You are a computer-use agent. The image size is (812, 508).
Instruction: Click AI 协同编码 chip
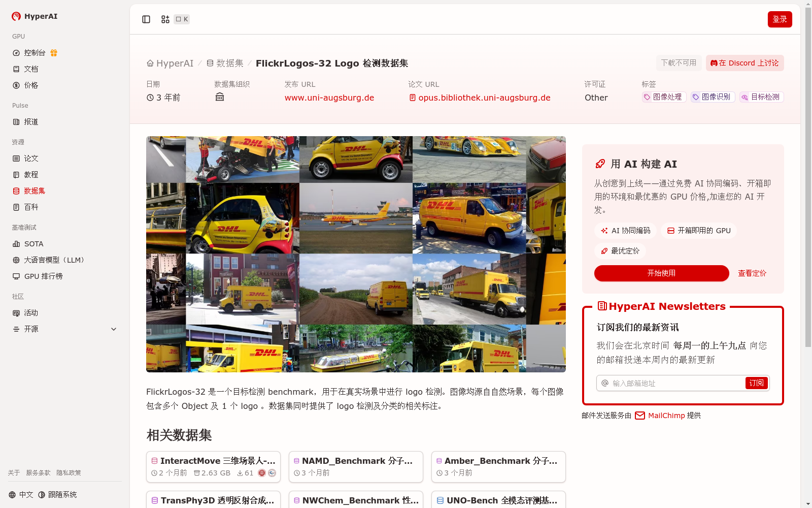625,231
